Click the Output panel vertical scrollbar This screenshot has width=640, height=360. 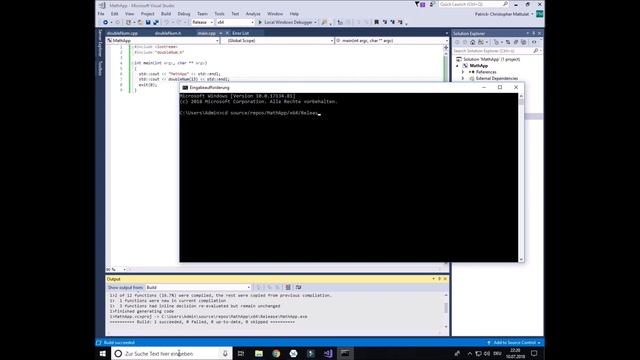pyautogui.click(x=446, y=310)
